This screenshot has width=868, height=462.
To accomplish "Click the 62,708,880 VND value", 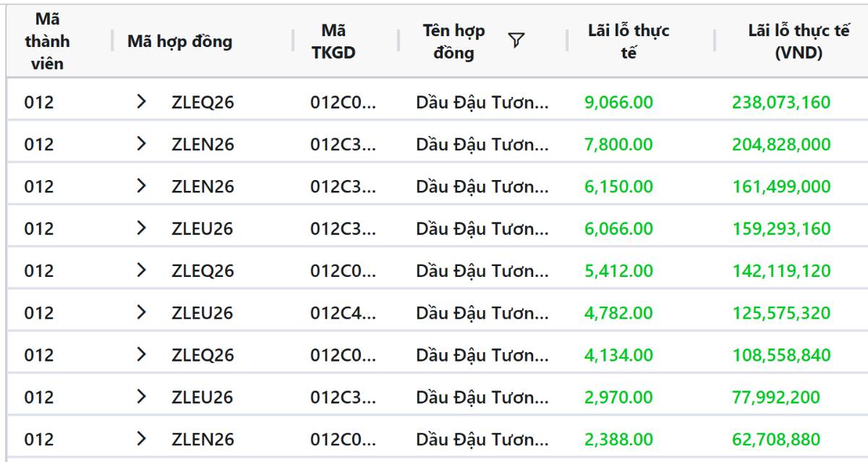I will click(x=776, y=439).
